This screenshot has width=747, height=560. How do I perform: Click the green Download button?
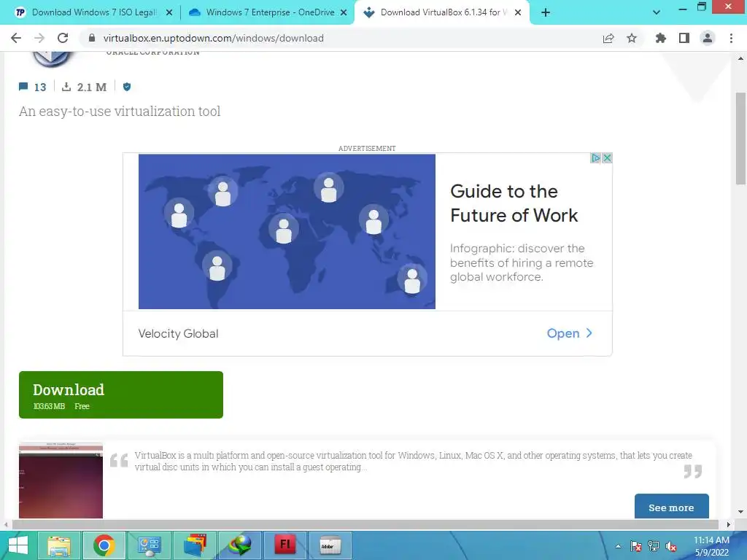point(121,394)
